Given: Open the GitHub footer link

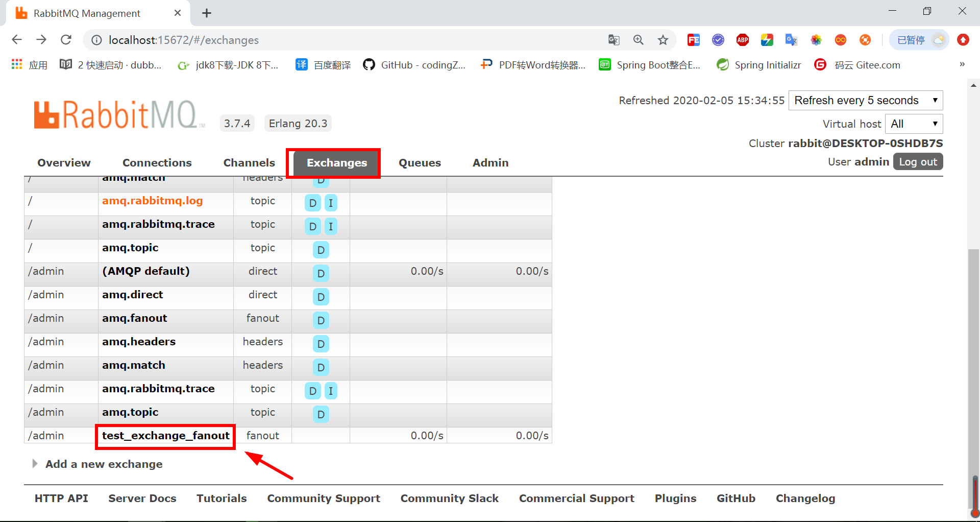Looking at the screenshot, I should point(736,499).
